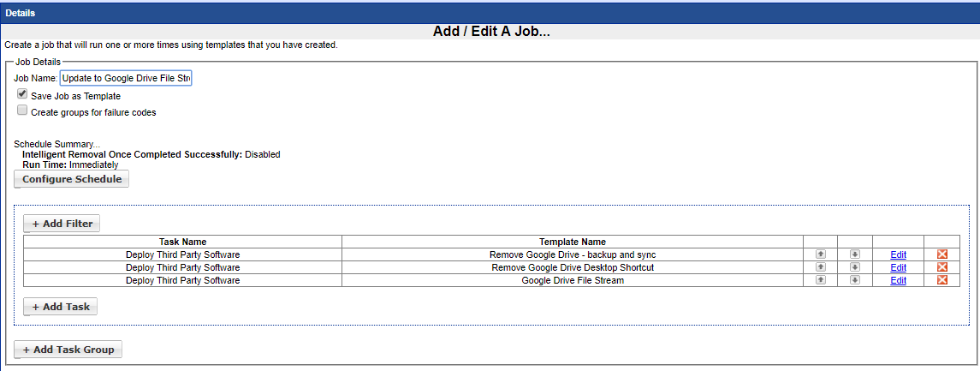Move 'Google Drive File Stream' task up
This screenshot has width=980, height=371.
(x=820, y=280)
